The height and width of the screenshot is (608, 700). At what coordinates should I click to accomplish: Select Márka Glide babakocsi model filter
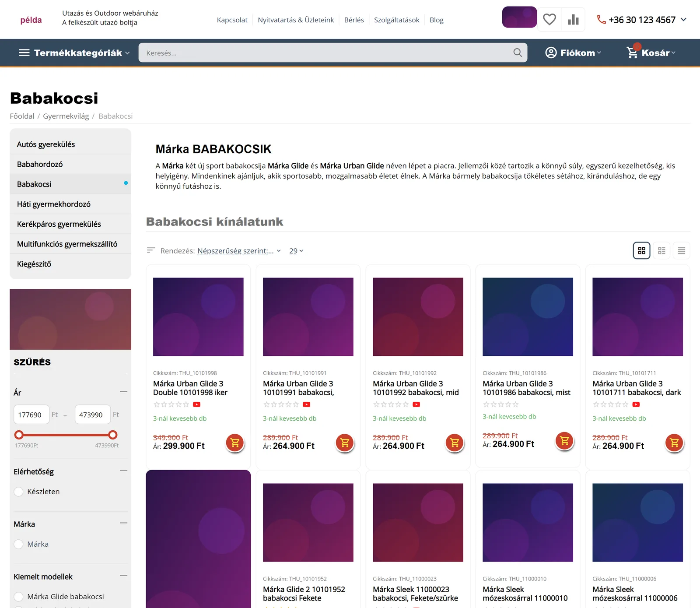(19, 597)
